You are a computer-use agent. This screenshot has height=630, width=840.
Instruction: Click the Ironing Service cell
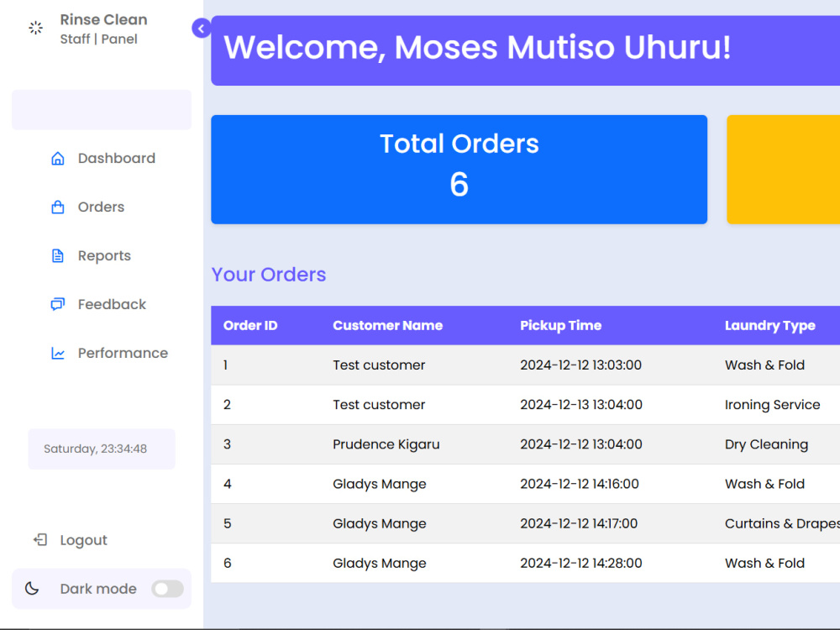coord(773,405)
